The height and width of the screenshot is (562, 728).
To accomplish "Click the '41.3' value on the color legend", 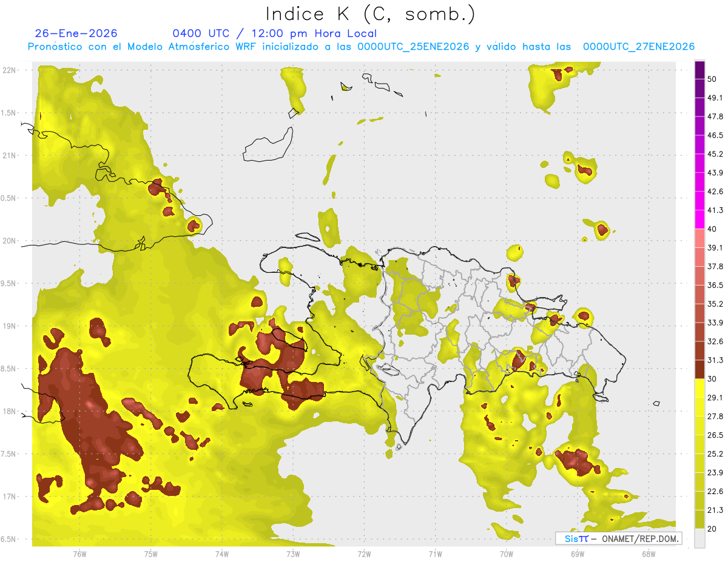I will point(715,210).
